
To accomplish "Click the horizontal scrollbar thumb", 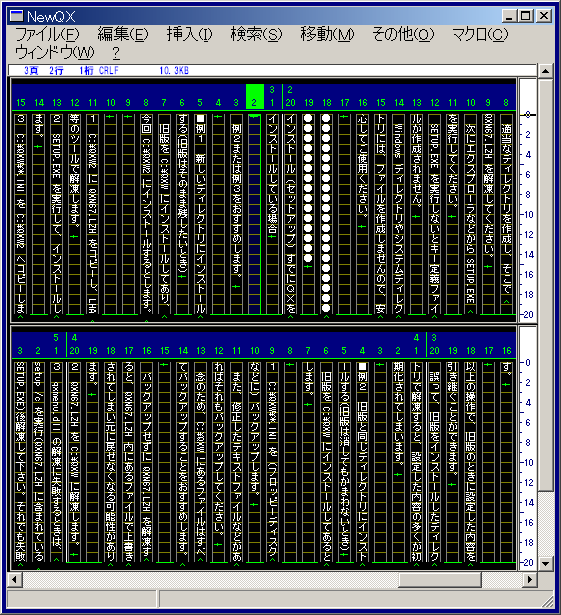I will click(x=440, y=579).
